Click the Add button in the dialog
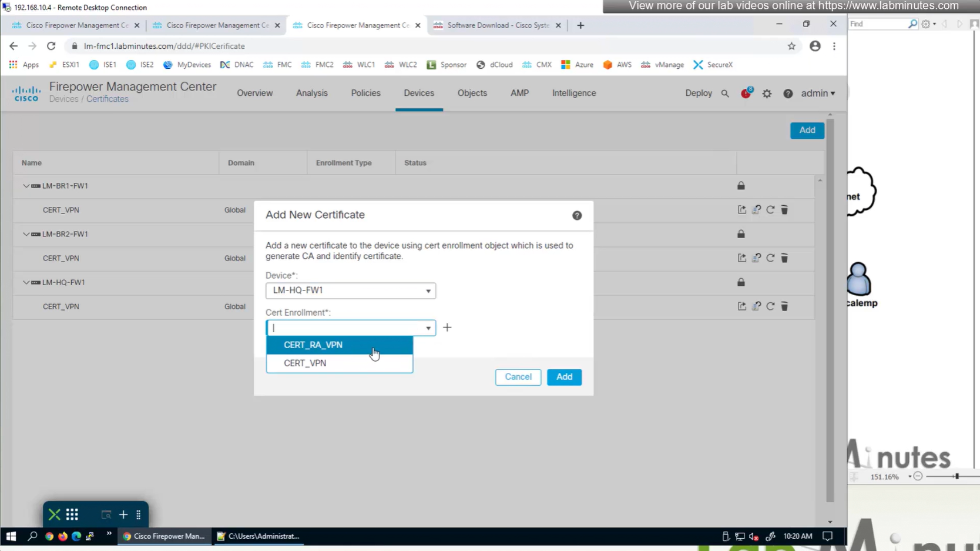This screenshot has width=980, height=551. click(x=564, y=377)
